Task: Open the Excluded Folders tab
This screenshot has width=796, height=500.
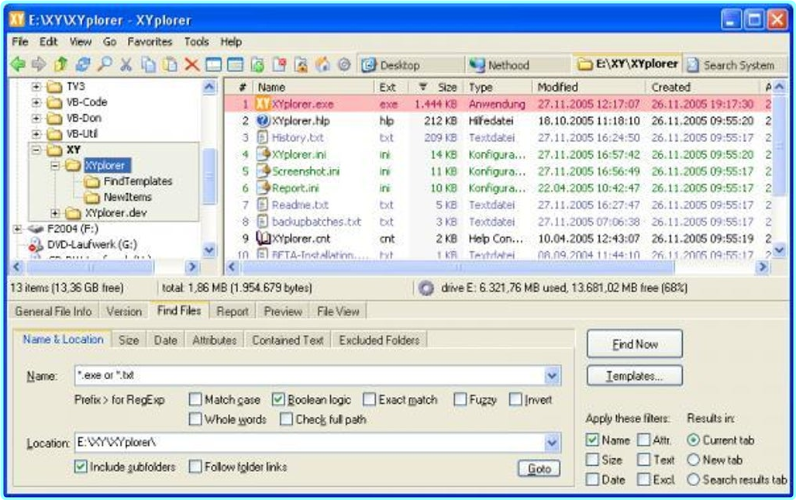Action: pyautogui.click(x=379, y=340)
